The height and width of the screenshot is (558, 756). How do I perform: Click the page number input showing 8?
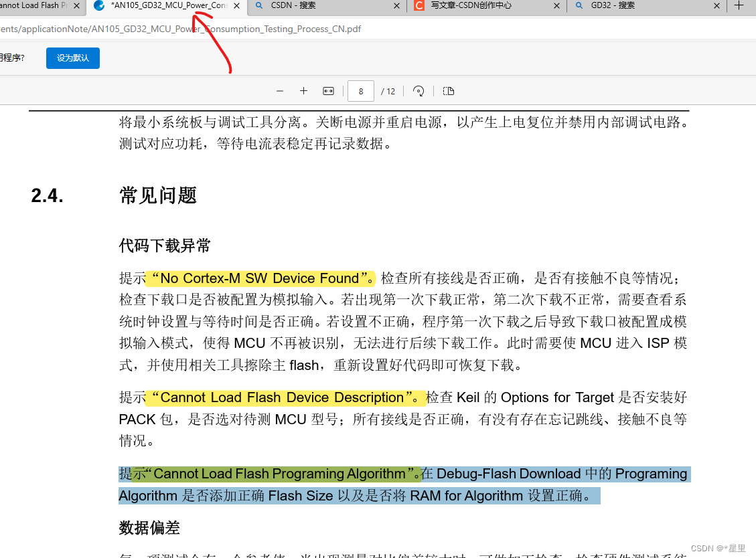[x=360, y=91]
